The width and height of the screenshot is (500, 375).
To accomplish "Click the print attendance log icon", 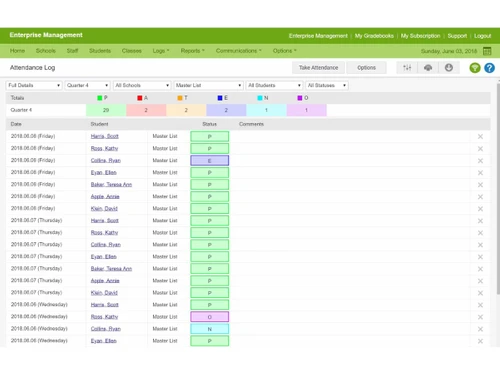I will (428, 68).
